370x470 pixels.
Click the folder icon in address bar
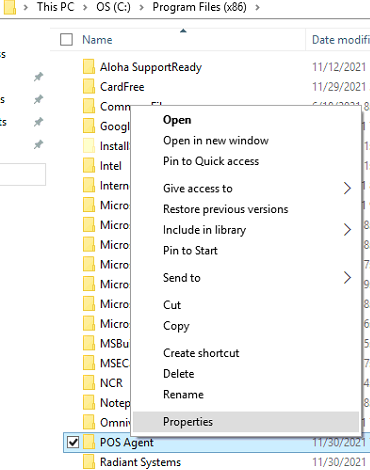(x=10, y=7)
